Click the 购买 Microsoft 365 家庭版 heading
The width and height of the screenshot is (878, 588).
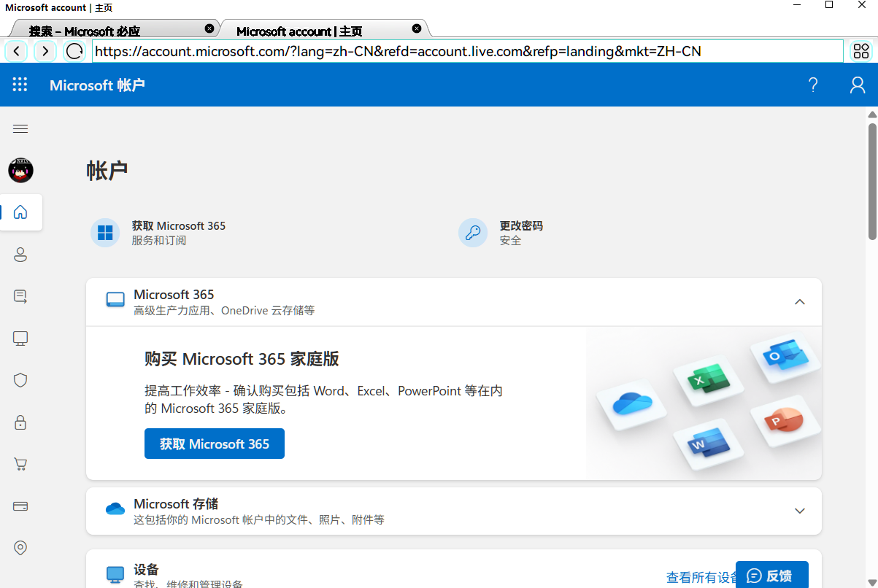(242, 359)
